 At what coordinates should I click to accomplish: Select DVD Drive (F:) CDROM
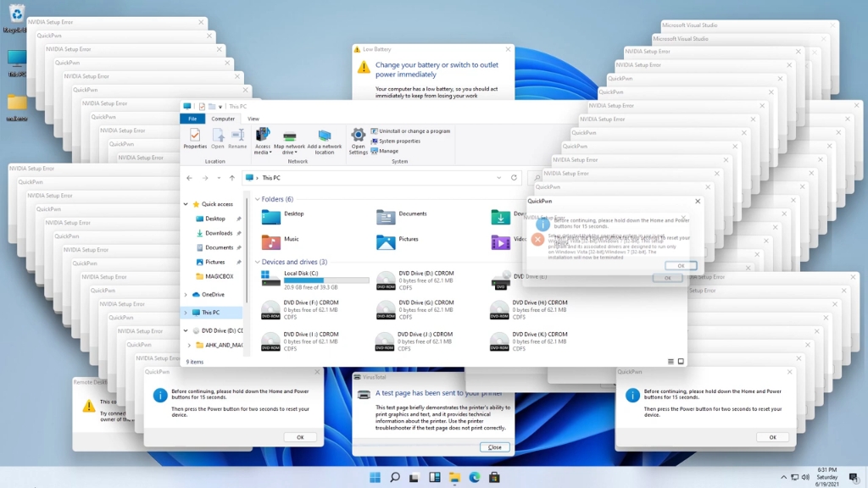pyautogui.click(x=299, y=310)
